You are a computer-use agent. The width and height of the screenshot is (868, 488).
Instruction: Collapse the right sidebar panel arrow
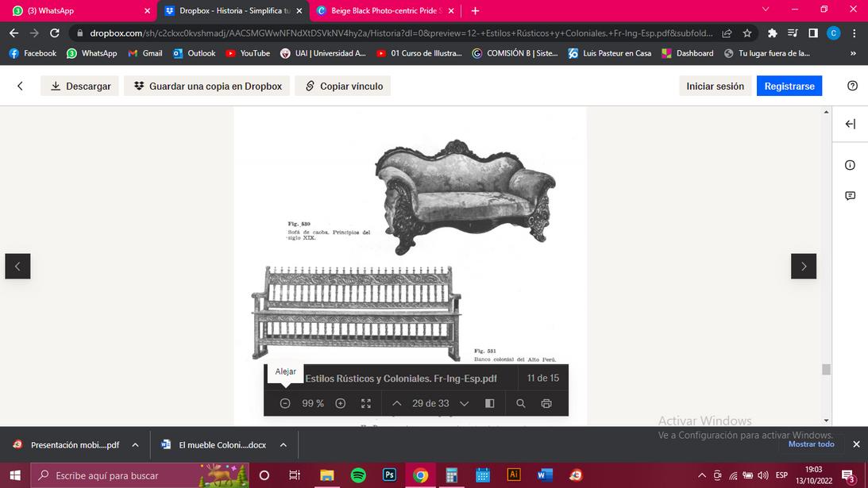coord(851,124)
